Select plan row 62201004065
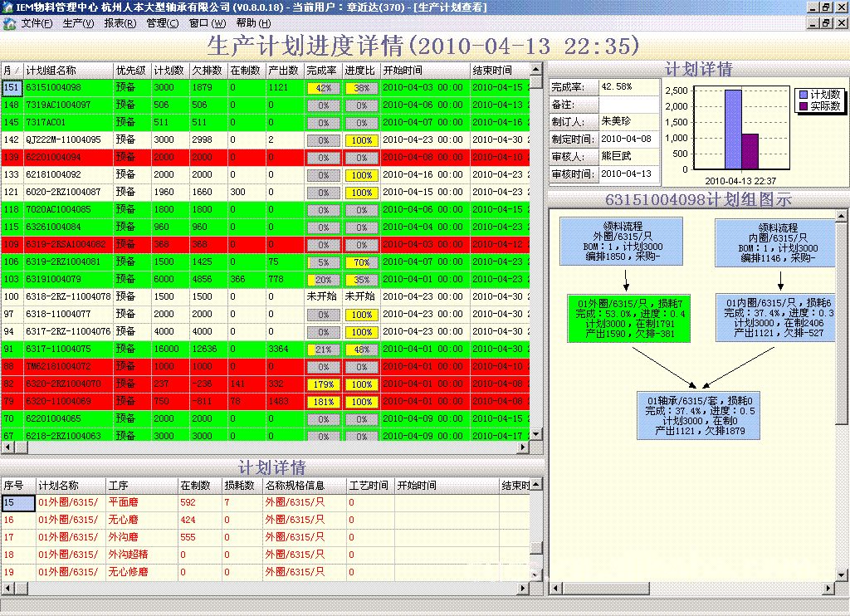The width and height of the screenshot is (850, 616). pyautogui.click(x=265, y=418)
